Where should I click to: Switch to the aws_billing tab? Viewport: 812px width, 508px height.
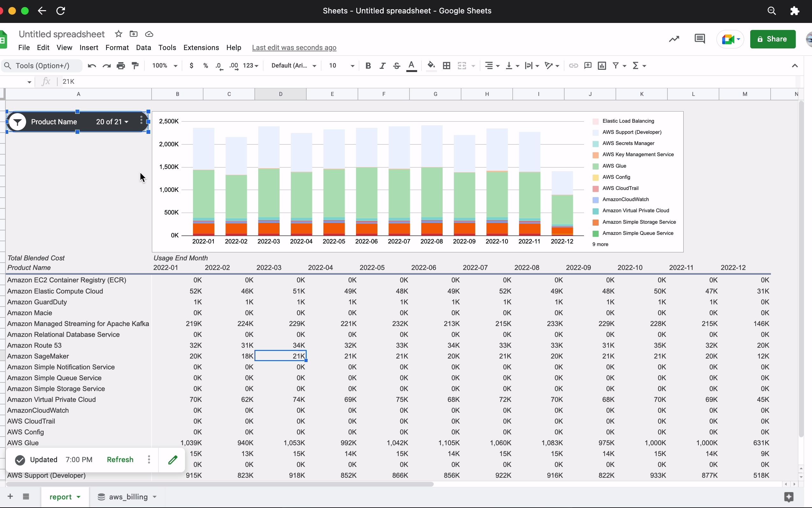128,497
